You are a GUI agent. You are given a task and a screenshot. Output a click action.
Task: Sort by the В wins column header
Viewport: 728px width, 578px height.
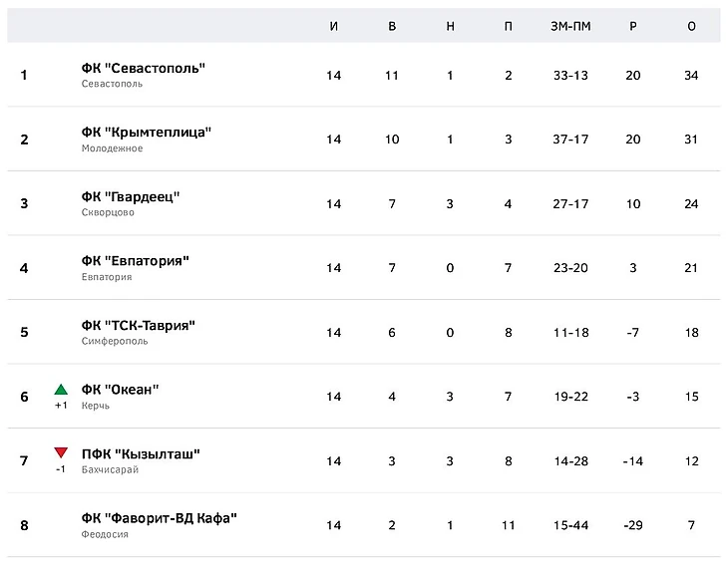tap(392, 26)
